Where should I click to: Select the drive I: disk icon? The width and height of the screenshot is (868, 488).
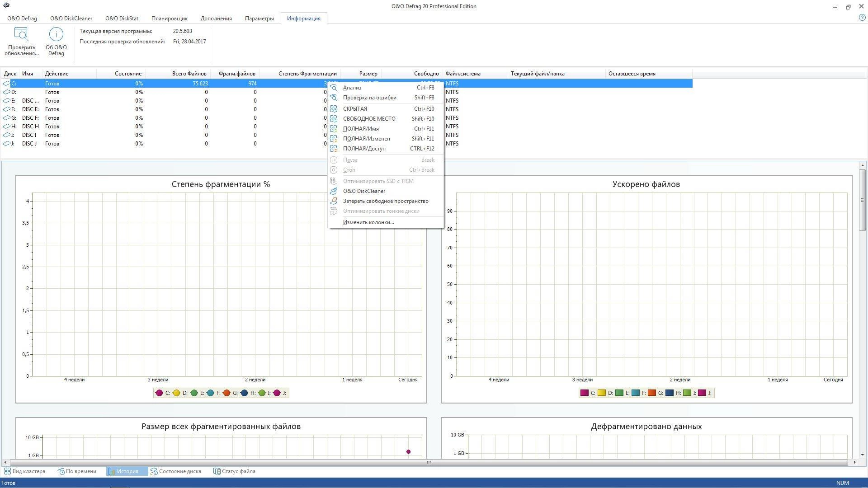(6, 135)
